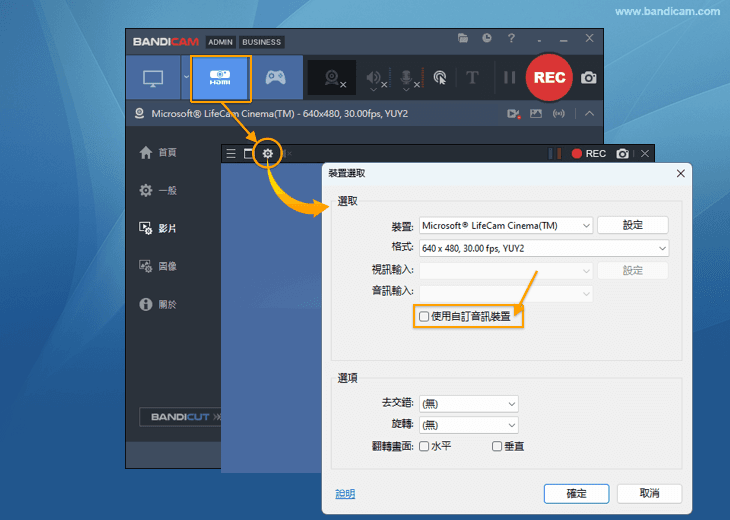Confirm with the 確定 button

[576, 493]
